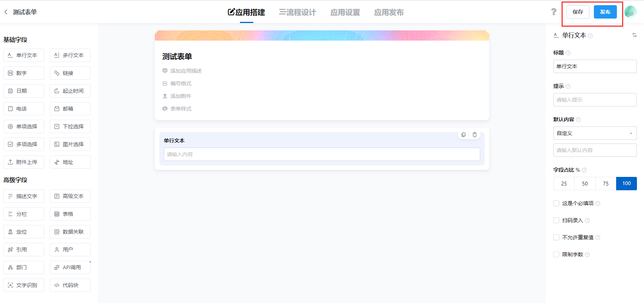
Task: Click 编号格式 link
Action: [x=177, y=83]
